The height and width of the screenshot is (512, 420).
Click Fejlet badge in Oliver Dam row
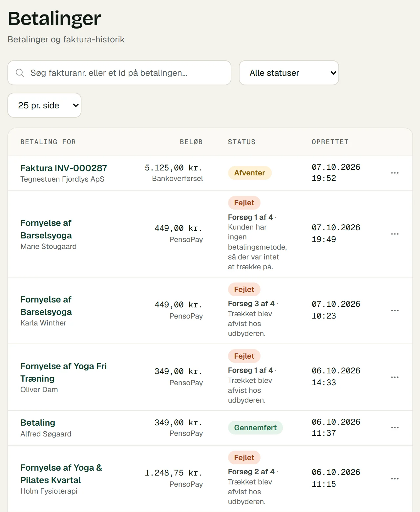pos(244,356)
